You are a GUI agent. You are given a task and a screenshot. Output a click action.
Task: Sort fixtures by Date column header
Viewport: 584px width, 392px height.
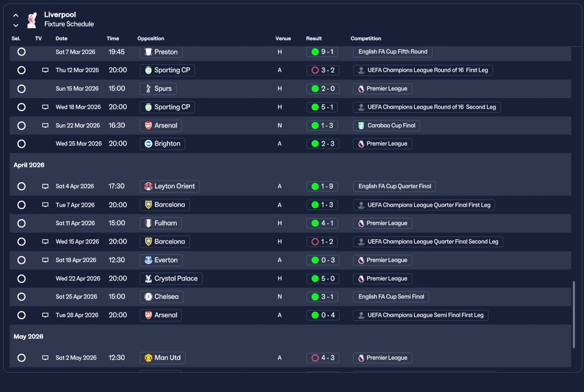coord(62,39)
